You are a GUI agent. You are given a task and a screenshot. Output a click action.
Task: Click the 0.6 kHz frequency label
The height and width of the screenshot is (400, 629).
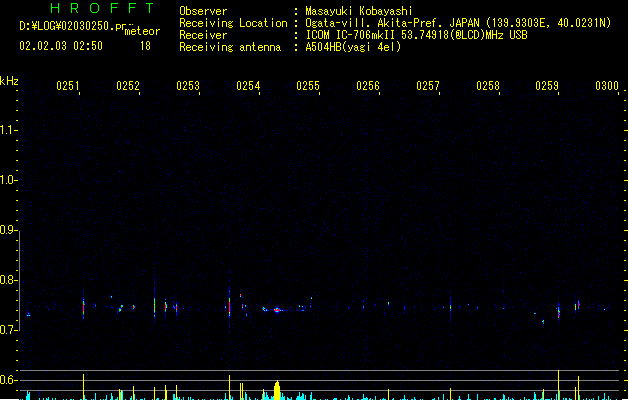click(x=7, y=380)
